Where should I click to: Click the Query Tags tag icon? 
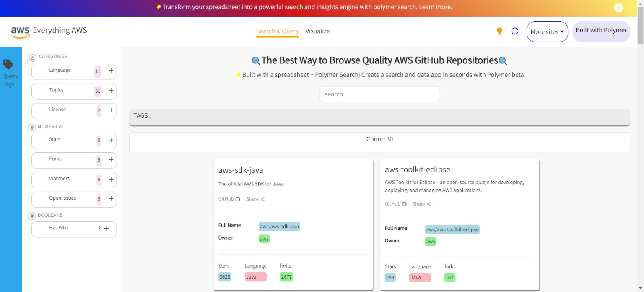click(8, 64)
